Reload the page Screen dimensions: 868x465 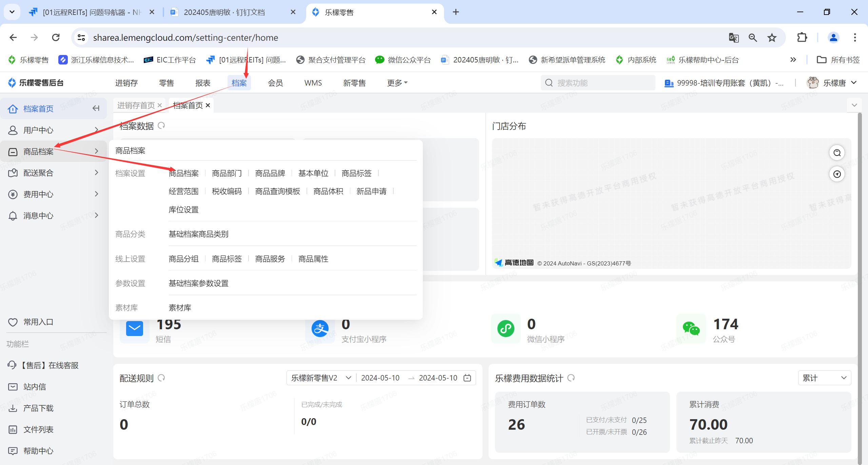click(56, 38)
